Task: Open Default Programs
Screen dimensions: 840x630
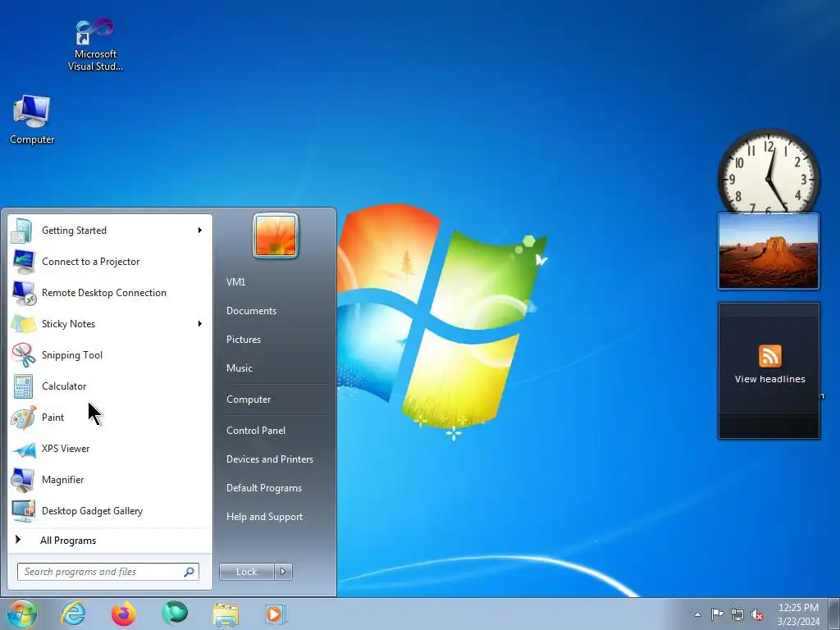Action: 263,488
